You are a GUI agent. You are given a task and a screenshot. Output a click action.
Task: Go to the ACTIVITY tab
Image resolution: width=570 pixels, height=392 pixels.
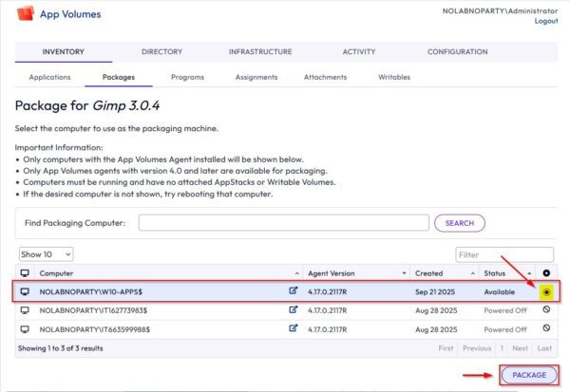(x=359, y=51)
